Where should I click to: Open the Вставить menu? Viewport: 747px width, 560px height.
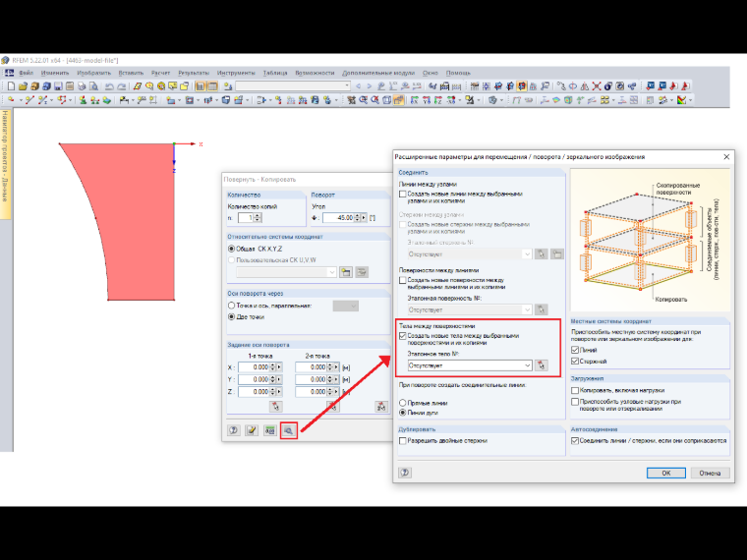pos(131,73)
